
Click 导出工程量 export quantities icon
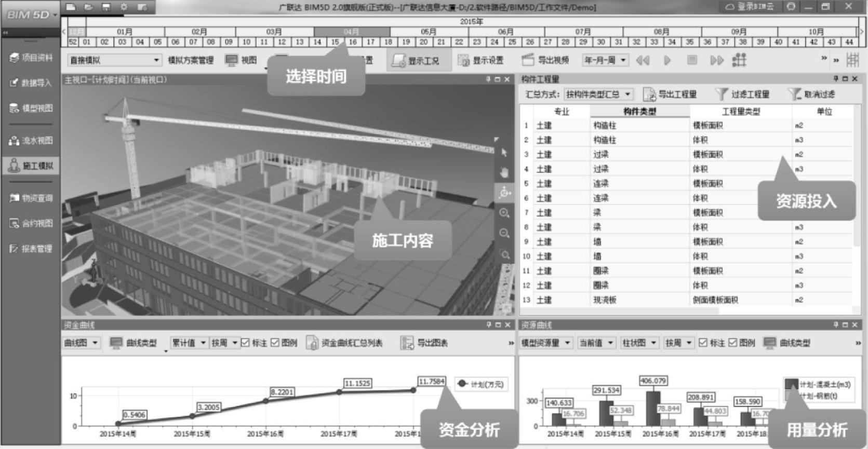[x=649, y=94]
